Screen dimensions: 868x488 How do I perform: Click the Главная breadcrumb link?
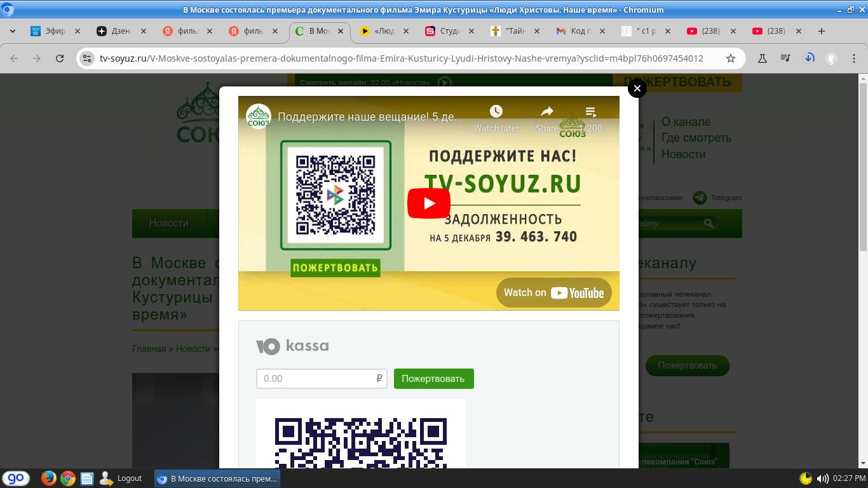[149, 349]
